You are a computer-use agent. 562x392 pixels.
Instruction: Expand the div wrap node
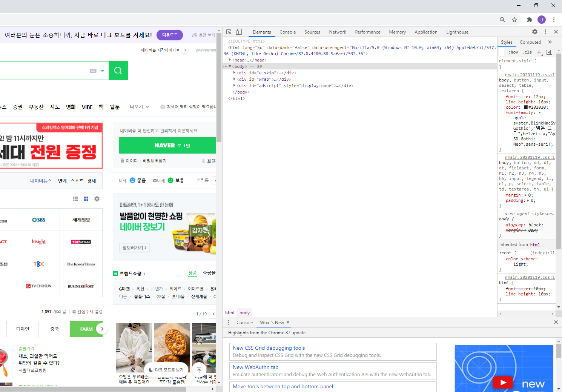[234, 79]
